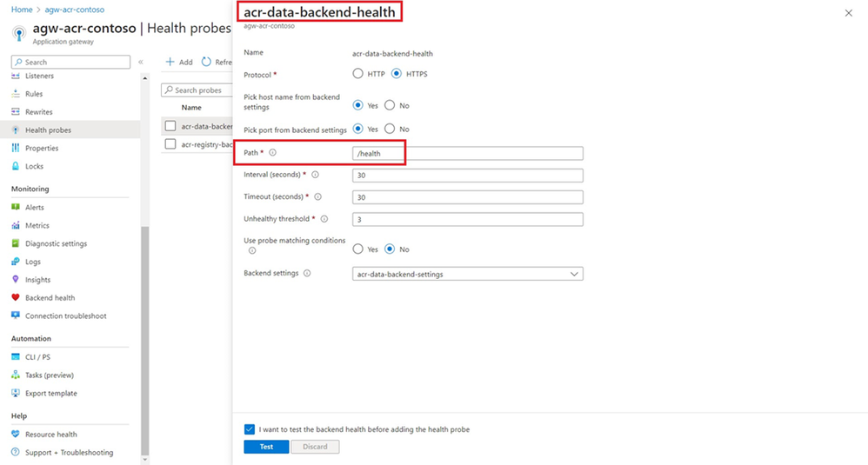Select the Health probes sidebar icon

[x=16, y=130]
